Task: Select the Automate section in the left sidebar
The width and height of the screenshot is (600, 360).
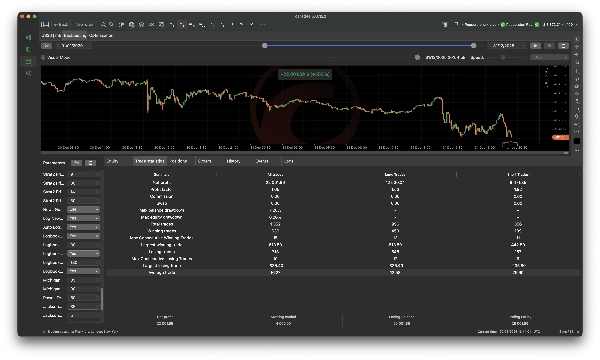Action: [x=28, y=61]
